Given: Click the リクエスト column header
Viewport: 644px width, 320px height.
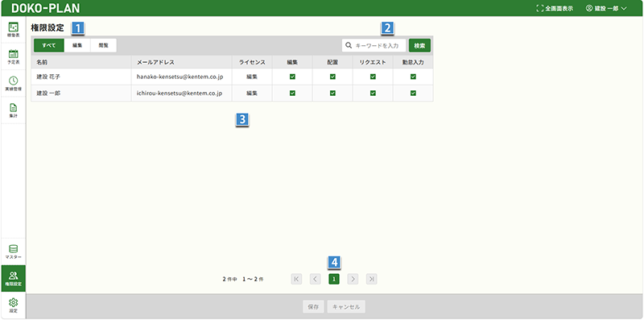Looking at the screenshot, I should pos(373,62).
